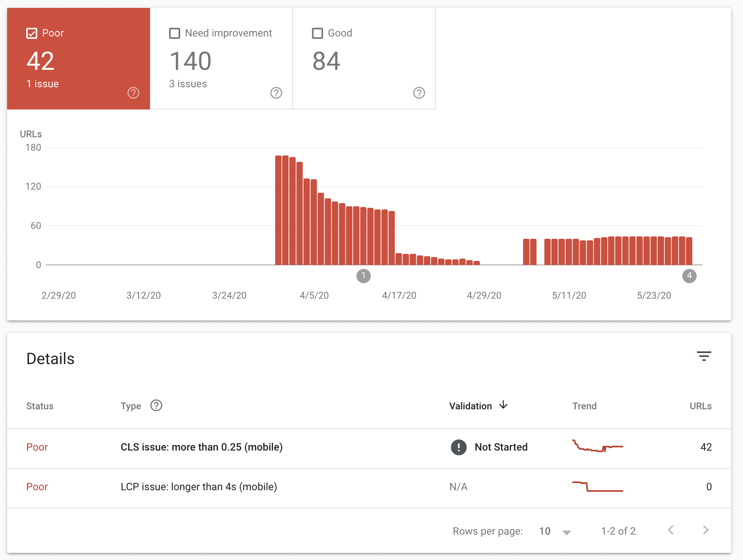Uncheck the Poor filter checkbox
This screenshot has width=743, height=560.
point(31,33)
